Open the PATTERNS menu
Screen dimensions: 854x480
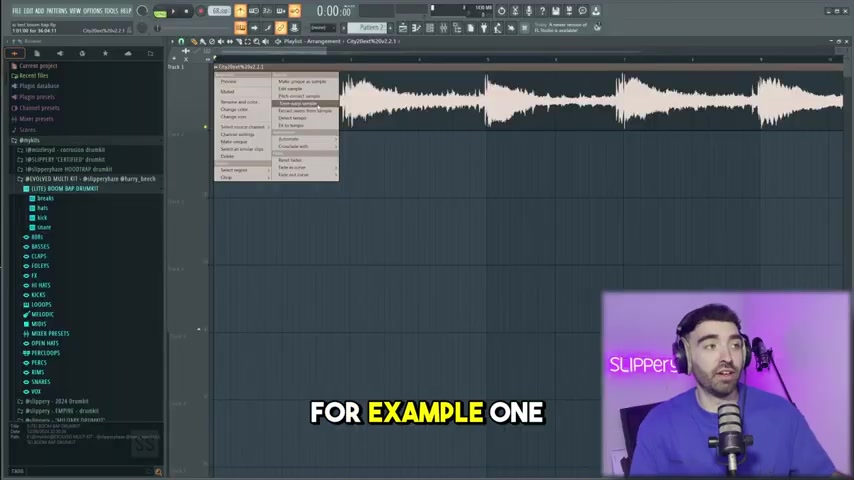(x=57, y=11)
